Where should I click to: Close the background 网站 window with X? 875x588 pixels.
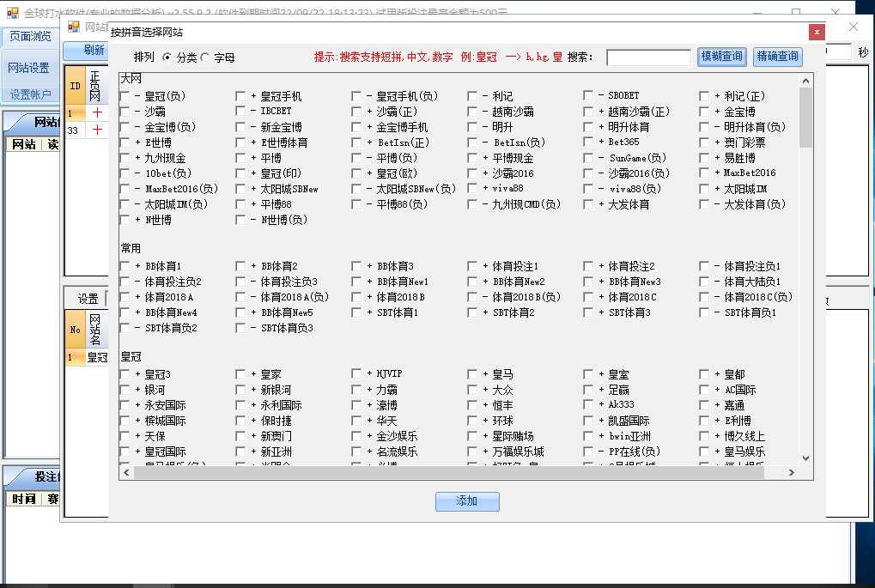pos(854,27)
